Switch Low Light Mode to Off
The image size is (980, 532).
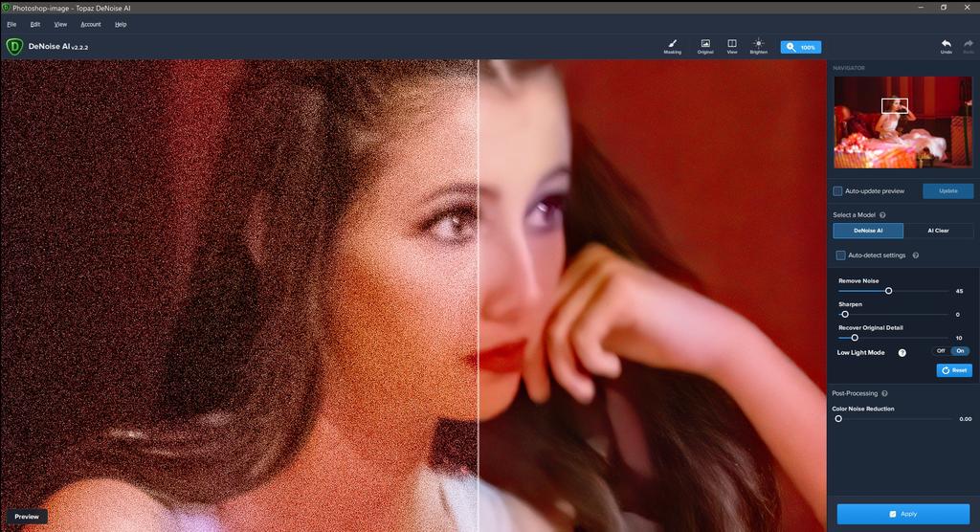tap(941, 351)
